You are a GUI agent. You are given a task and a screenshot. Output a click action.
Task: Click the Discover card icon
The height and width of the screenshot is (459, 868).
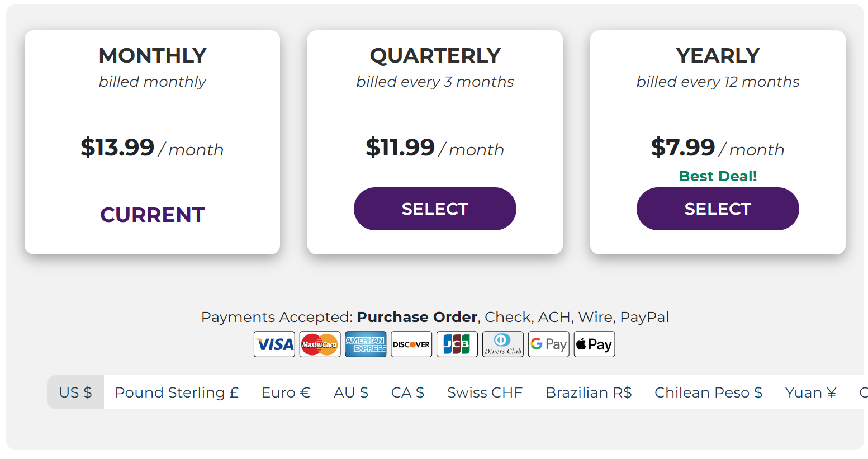[411, 344]
